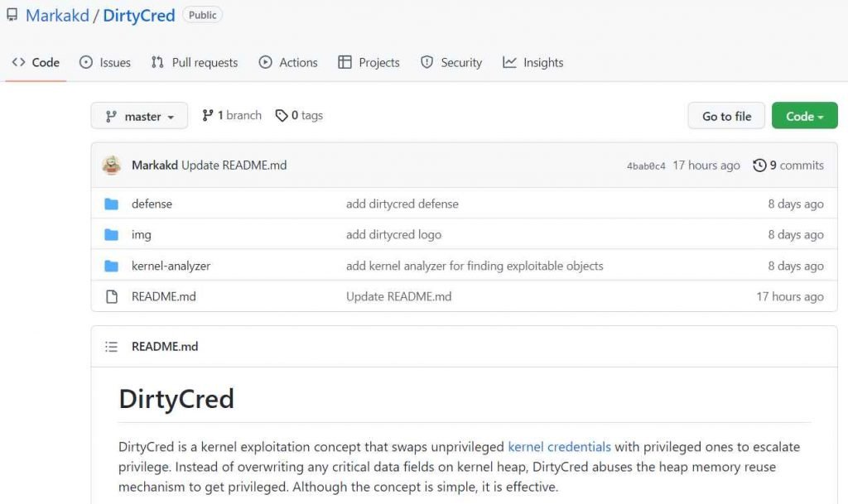Click the tag icon beside 0 tags

(282, 116)
